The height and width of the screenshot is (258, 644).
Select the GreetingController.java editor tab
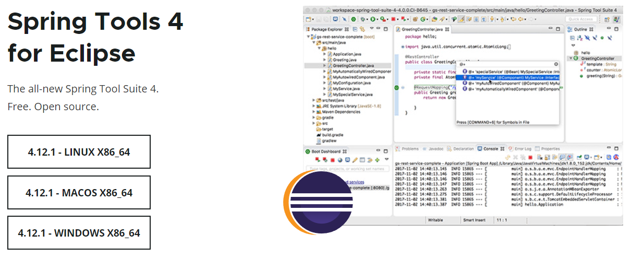point(422,29)
